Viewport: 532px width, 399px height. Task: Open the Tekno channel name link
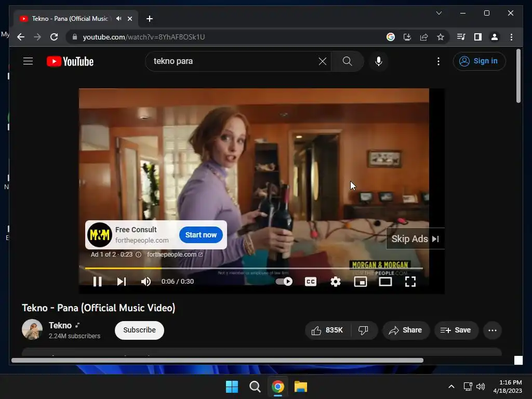[x=60, y=325]
